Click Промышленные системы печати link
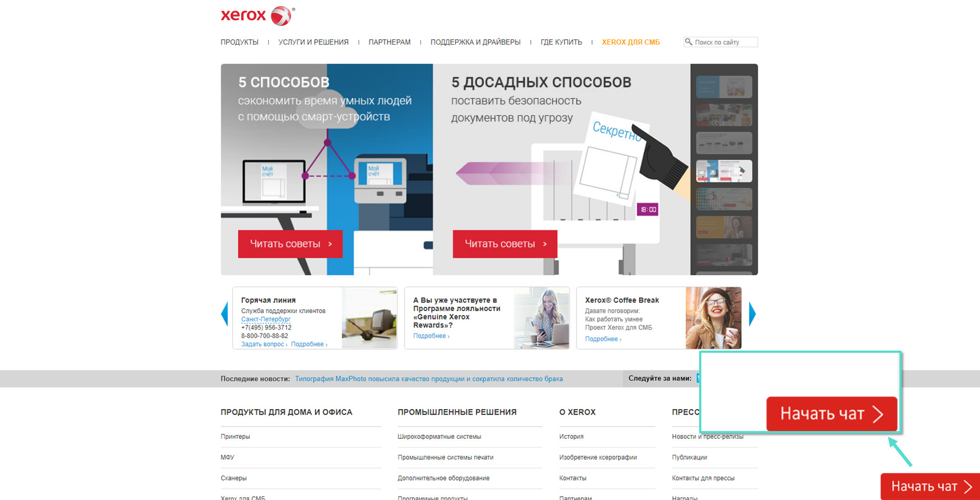The width and height of the screenshot is (980, 500). click(x=445, y=458)
